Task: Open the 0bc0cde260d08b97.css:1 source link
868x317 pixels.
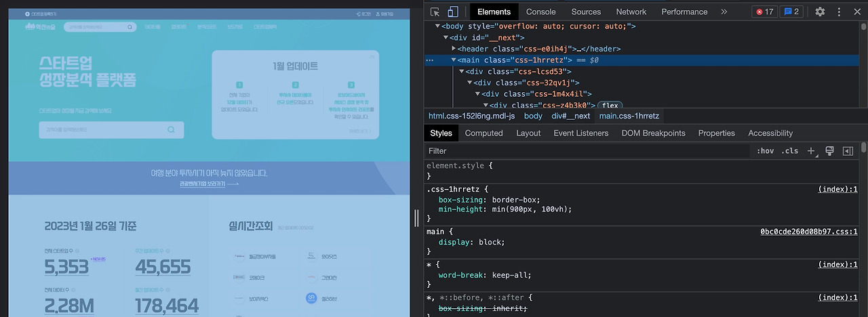Action: (x=809, y=232)
